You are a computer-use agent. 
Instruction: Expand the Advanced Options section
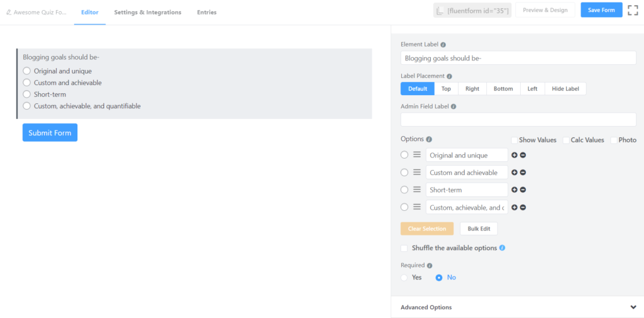[x=518, y=307]
